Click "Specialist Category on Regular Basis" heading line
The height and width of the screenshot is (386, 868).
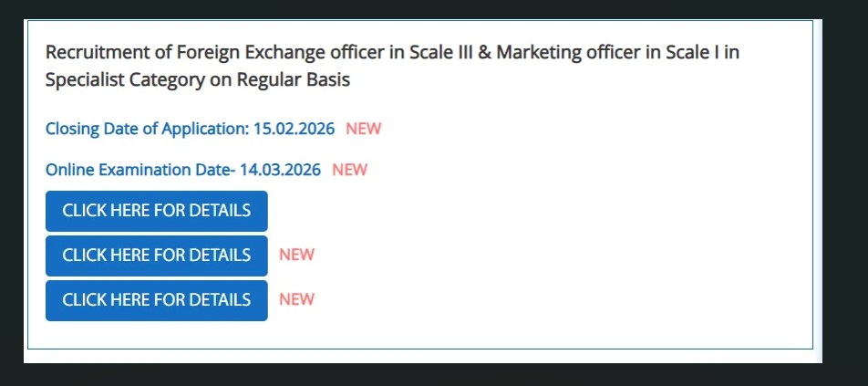pos(198,79)
